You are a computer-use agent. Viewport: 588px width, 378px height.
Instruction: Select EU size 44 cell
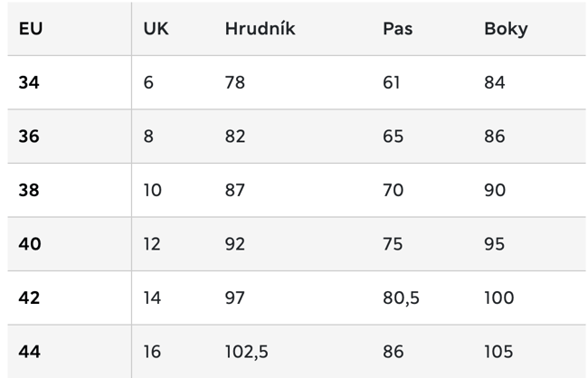pyautogui.click(x=30, y=352)
